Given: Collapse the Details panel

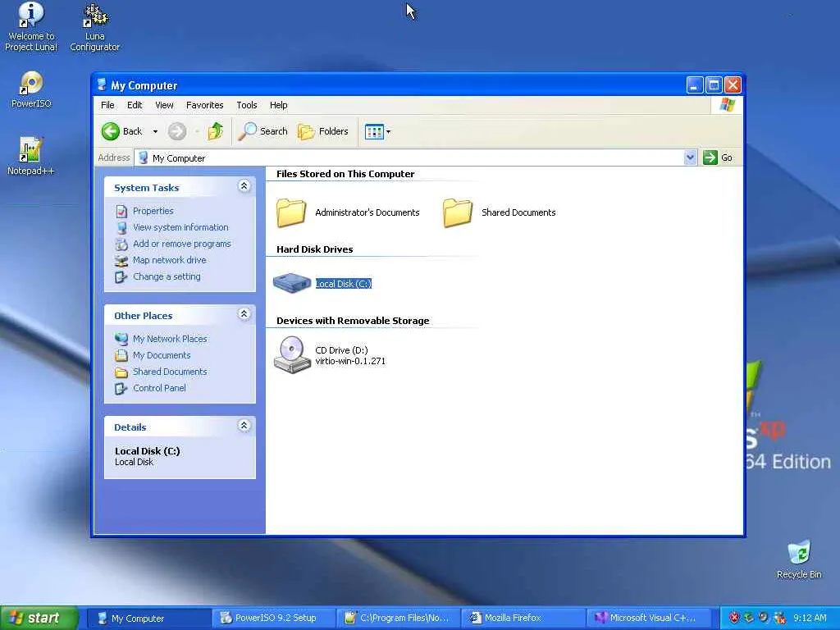Looking at the screenshot, I should (244, 426).
